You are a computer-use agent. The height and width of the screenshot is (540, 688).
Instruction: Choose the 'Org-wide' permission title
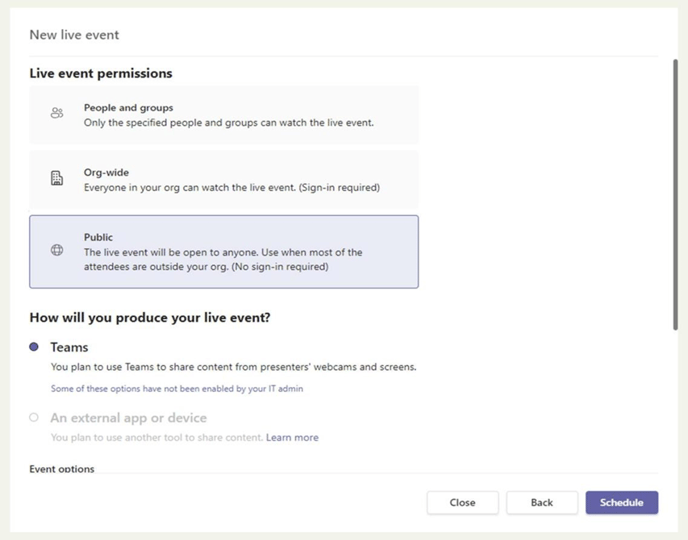(x=106, y=172)
